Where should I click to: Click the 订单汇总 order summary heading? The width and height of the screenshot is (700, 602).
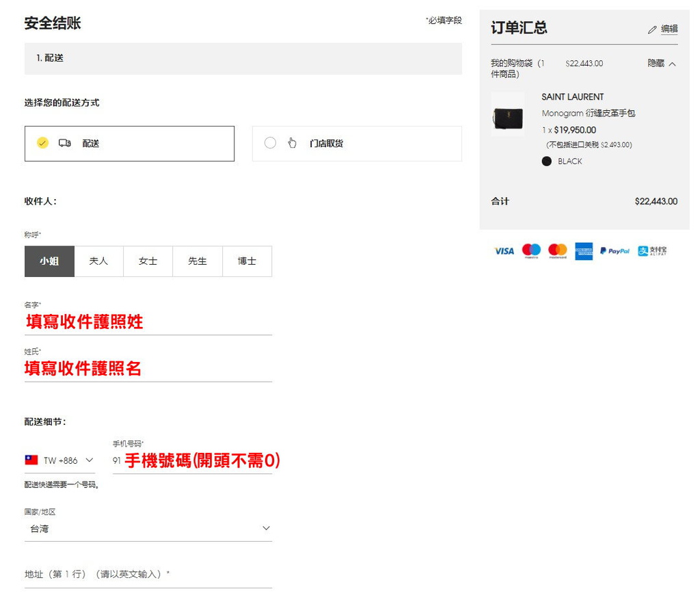coord(520,27)
